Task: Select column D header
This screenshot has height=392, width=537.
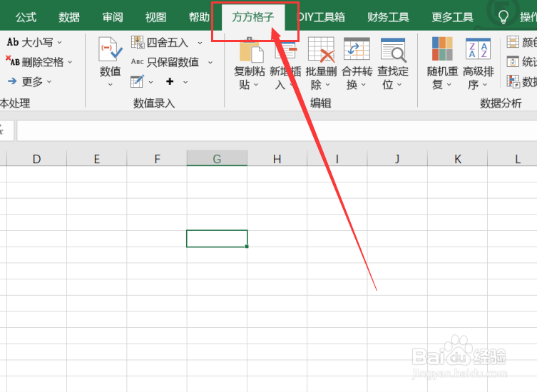Action: 36,159
